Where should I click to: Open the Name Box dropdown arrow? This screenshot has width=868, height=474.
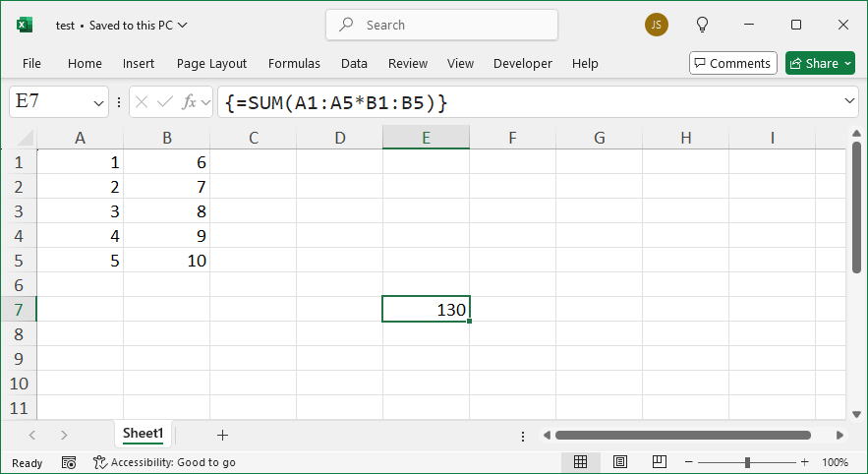pyautogui.click(x=98, y=103)
